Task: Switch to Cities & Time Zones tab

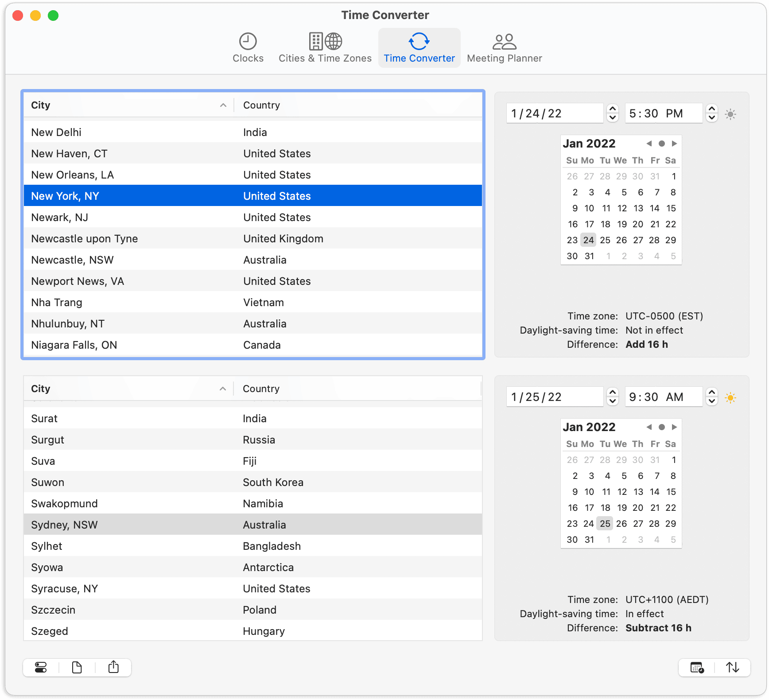Action: point(325,48)
